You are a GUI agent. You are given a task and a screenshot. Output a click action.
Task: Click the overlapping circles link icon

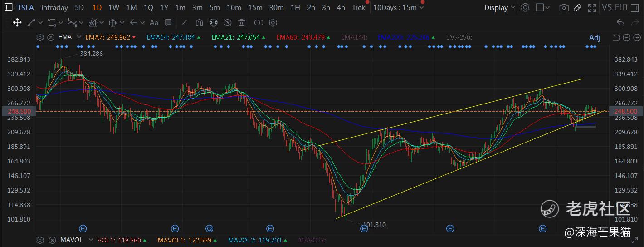[259, 22]
